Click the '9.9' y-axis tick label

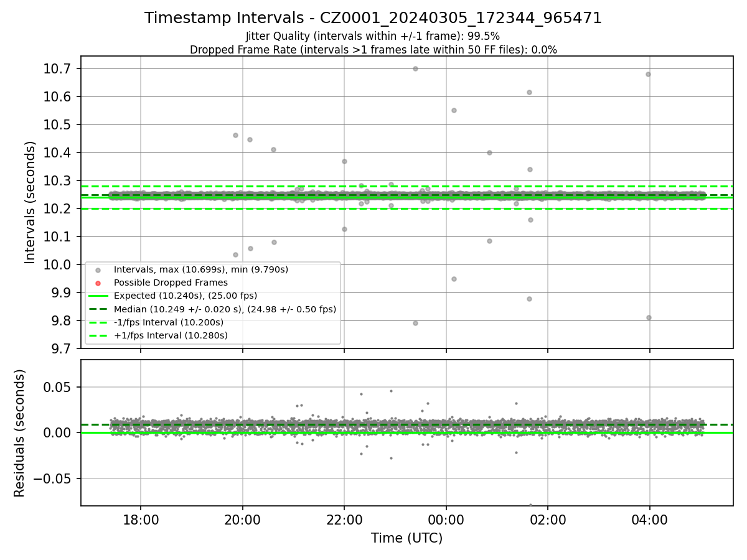(62, 292)
